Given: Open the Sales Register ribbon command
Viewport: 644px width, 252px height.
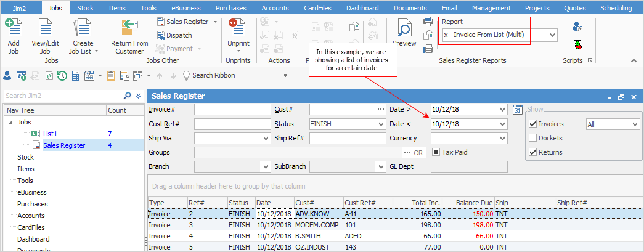Looking at the screenshot, I should [187, 22].
